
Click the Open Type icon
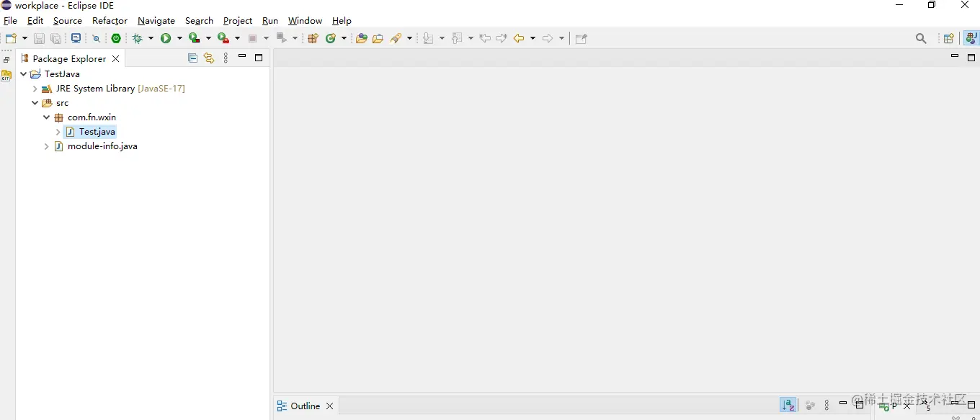click(x=362, y=38)
